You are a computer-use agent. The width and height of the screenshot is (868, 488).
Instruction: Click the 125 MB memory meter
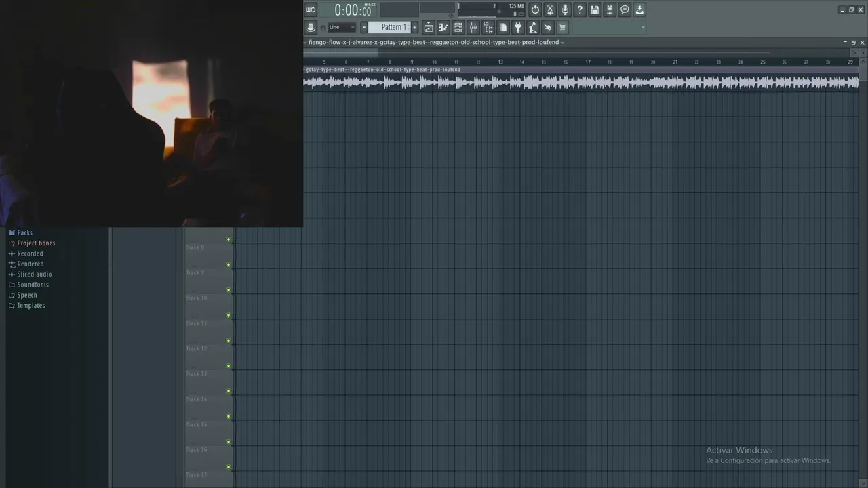516,6
